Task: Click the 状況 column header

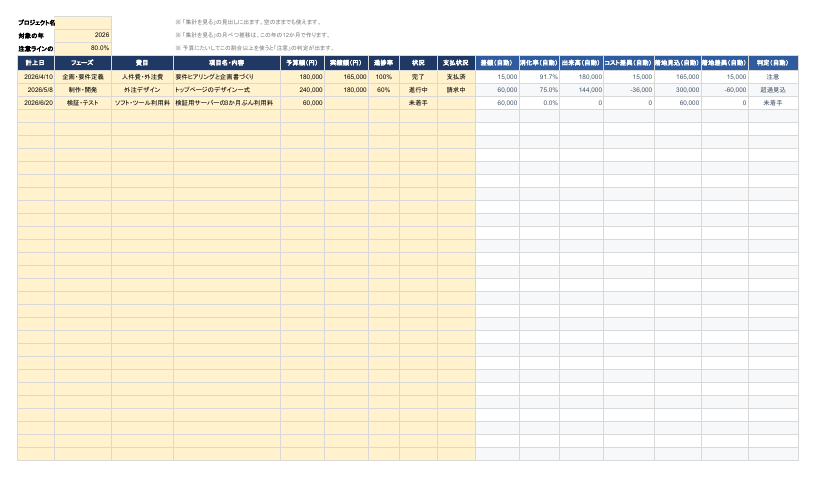Action: click(x=418, y=63)
